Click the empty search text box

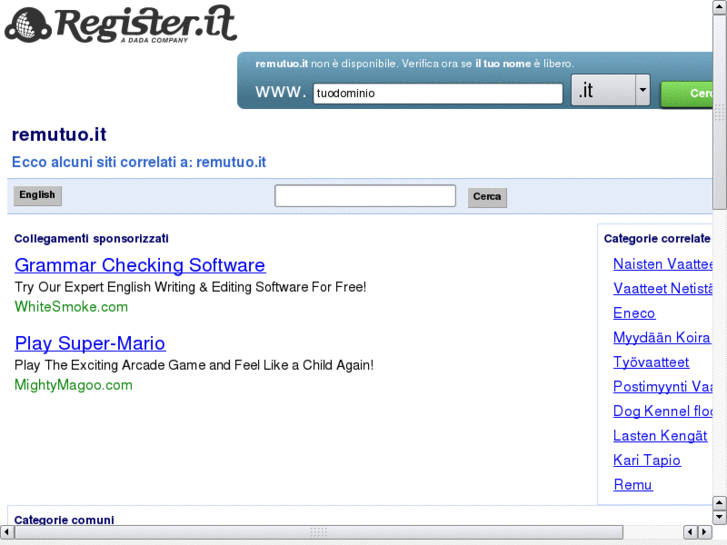point(365,196)
